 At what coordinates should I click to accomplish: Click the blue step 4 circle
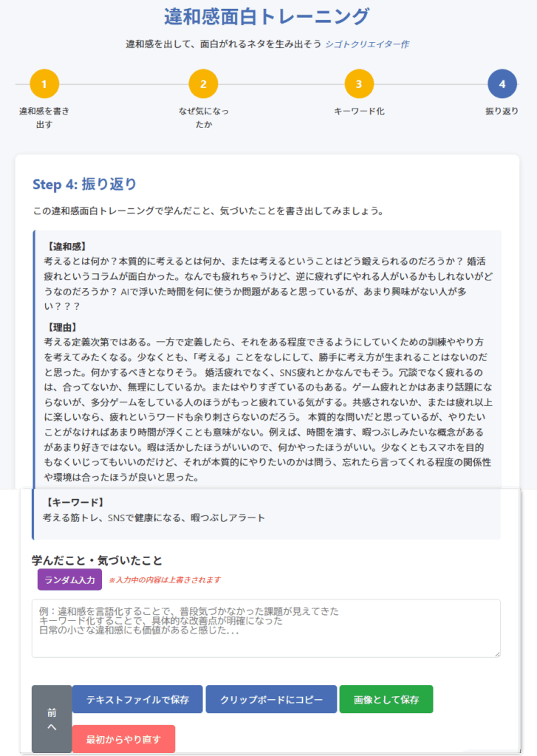502,84
